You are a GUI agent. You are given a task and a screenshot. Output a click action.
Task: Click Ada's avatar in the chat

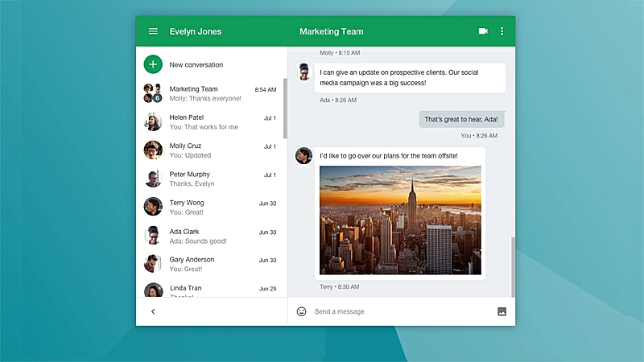[x=304, y=72]
